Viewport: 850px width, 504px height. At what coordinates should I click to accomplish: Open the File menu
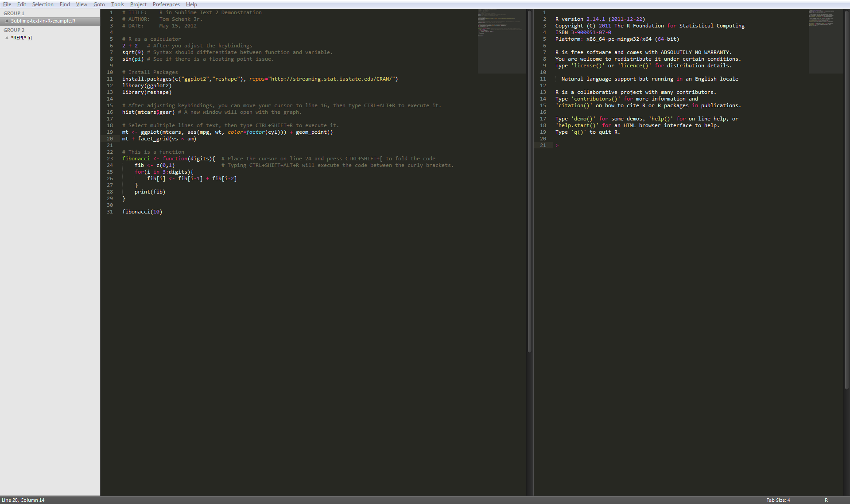pyautogui.click(x=7, y=4)
